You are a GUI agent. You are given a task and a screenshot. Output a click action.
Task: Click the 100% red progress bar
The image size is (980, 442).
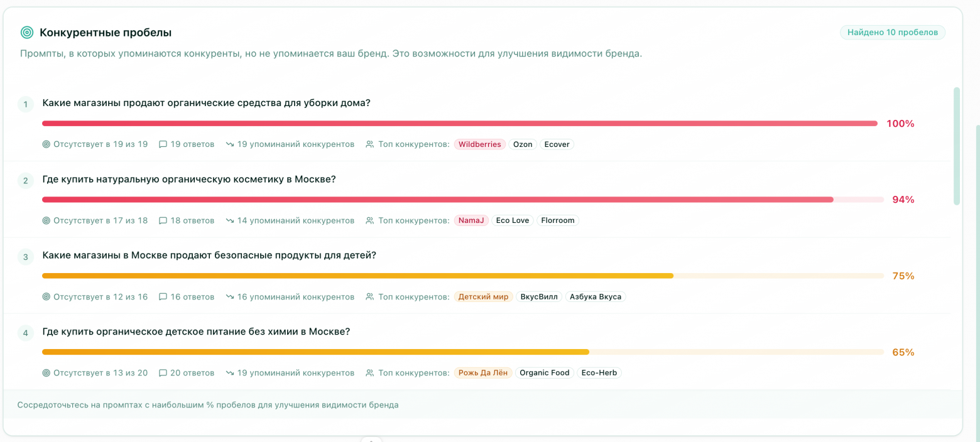point(459,124)
